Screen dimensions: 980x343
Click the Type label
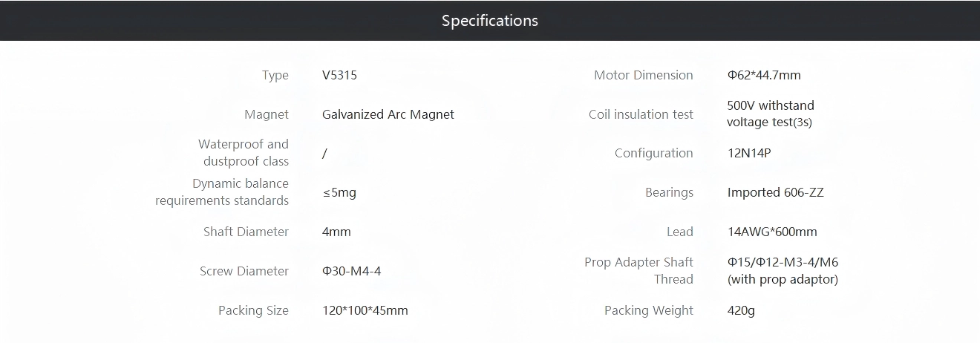coord(275,75)
